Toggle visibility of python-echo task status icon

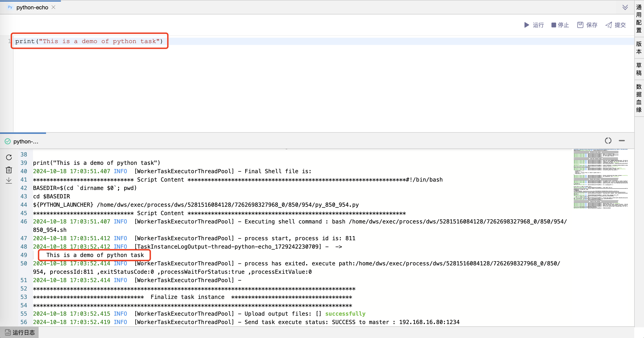pyautogui.click(x=8, y=142)
